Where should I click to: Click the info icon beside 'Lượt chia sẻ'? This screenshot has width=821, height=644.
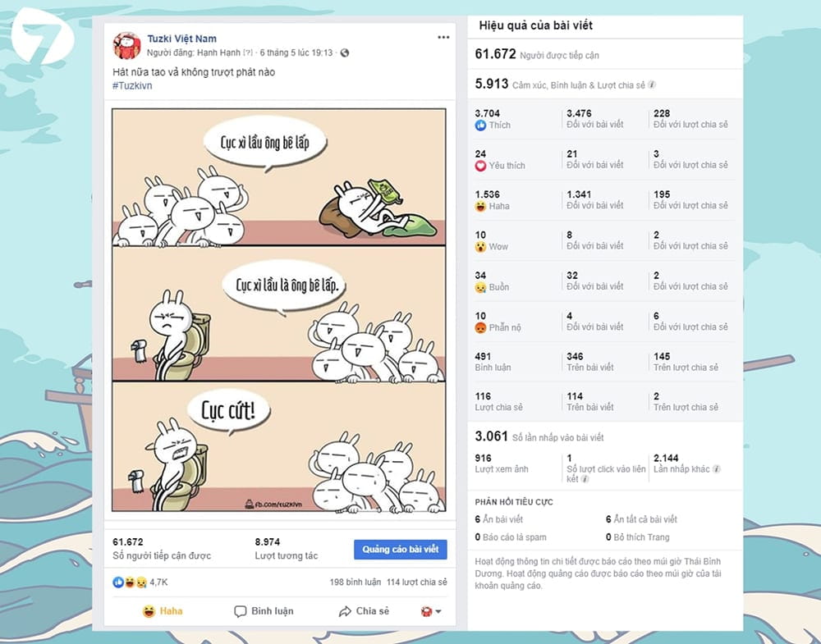pyautogui.click(x=652, y=84)
